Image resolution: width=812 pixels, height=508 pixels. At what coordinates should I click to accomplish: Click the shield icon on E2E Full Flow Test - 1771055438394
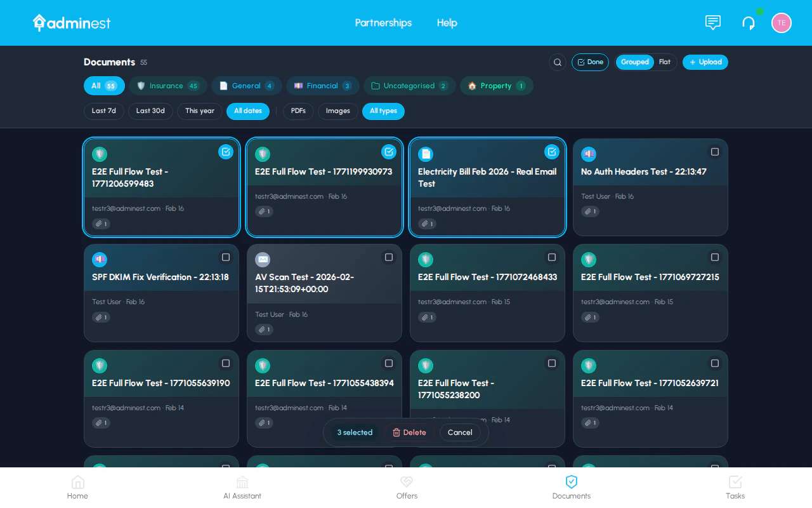click(263, 366)
